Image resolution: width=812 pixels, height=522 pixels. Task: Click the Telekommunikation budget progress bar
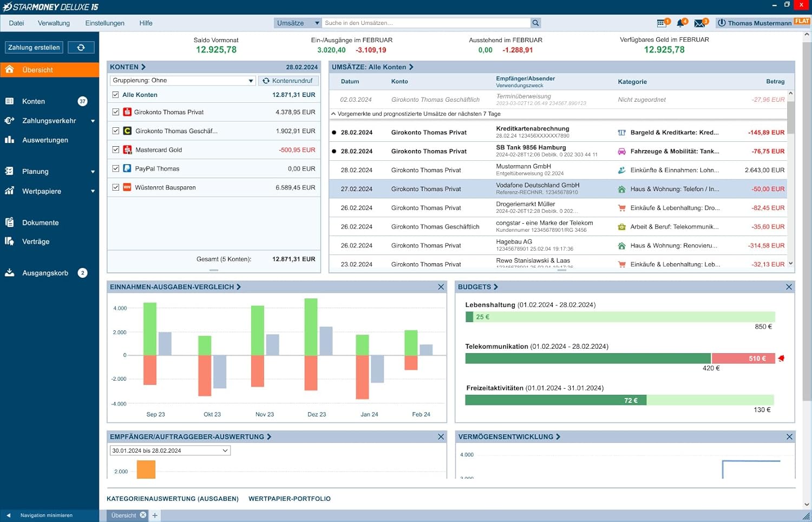621,358
